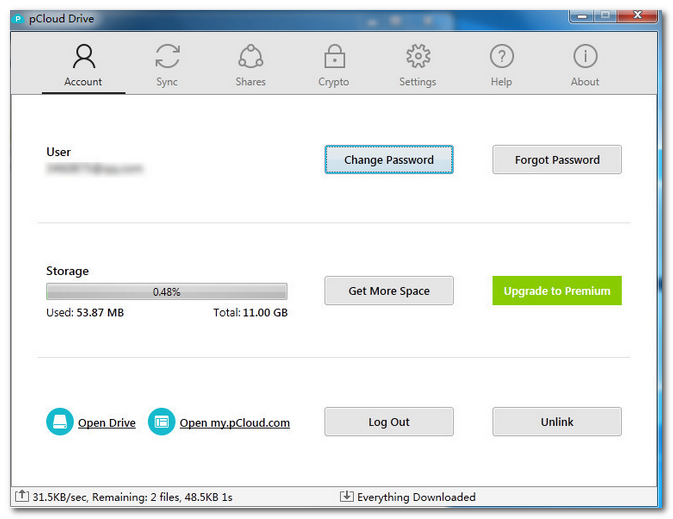Image resolution: width=673 pixels, height=519 pixels.
Task: Click the my.pCloud.com web icon
Action: [161, 422]
